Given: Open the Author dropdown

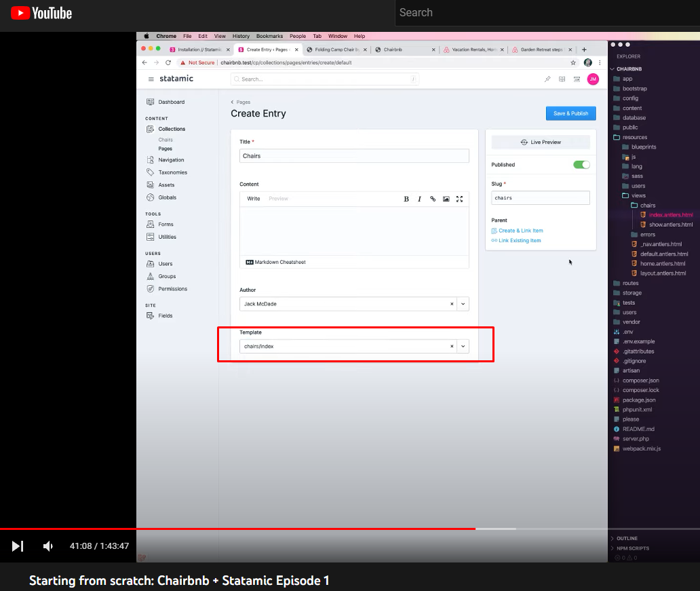Looking at the screenshot, I should [463, 304].
